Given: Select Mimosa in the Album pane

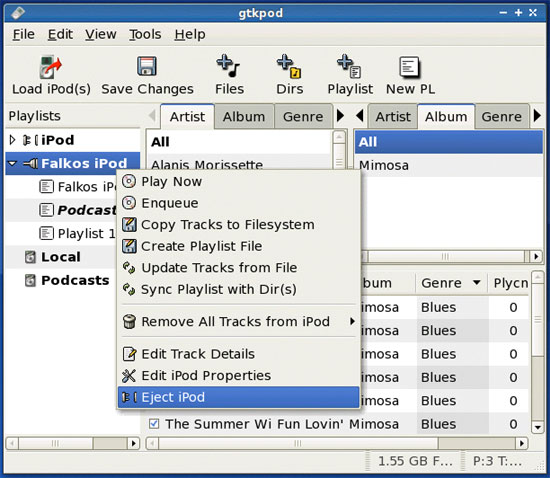Looking at the screenshot, I should point(448,165).
